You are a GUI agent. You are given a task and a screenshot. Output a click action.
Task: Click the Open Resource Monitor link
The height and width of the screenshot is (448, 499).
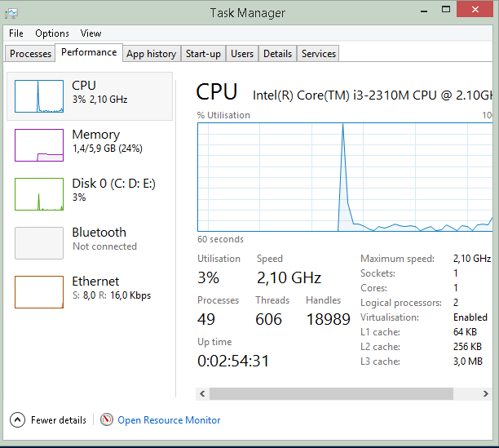(x=169, y=420)
